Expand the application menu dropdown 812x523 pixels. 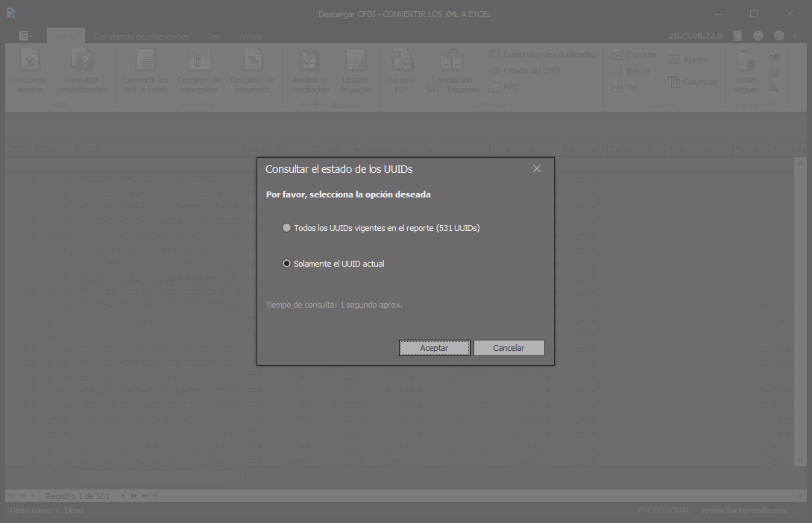coord(26,36)
